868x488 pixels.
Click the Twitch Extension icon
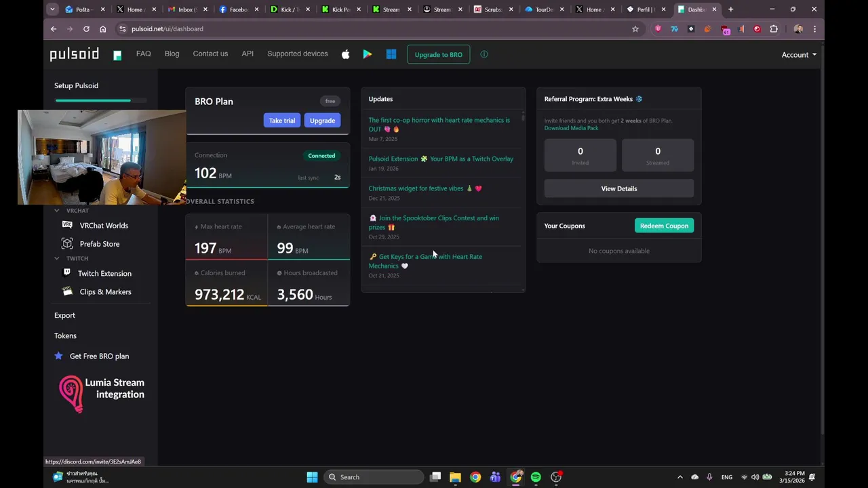[x=66, y=272]
